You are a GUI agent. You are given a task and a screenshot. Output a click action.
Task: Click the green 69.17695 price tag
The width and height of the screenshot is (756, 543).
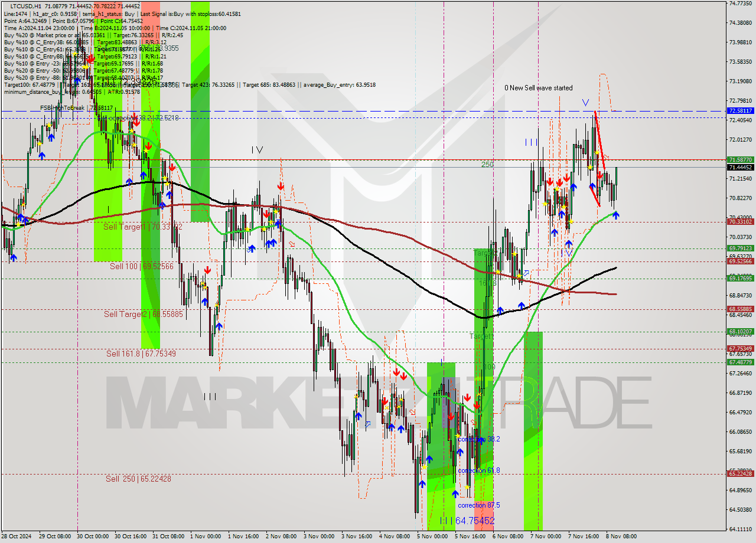[x=741, y=278]
